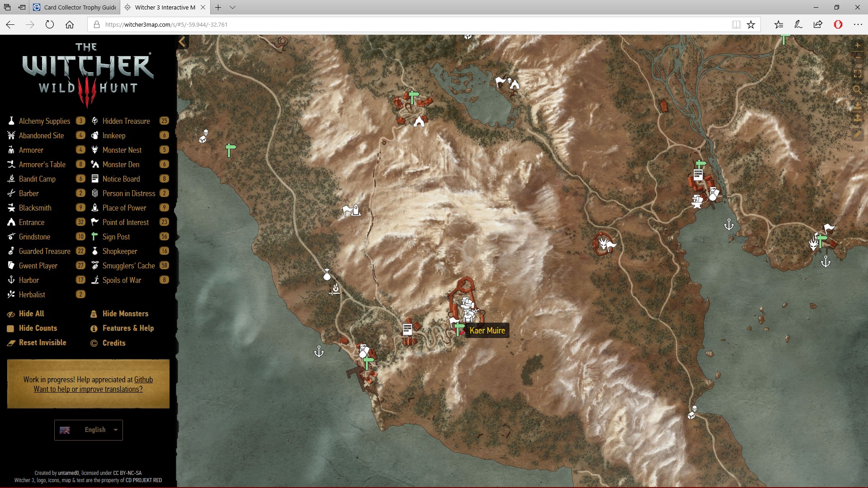The width and height of the screenshot is (868, 488).
Task: Click the map zoom in plus button
Action: 857,46
